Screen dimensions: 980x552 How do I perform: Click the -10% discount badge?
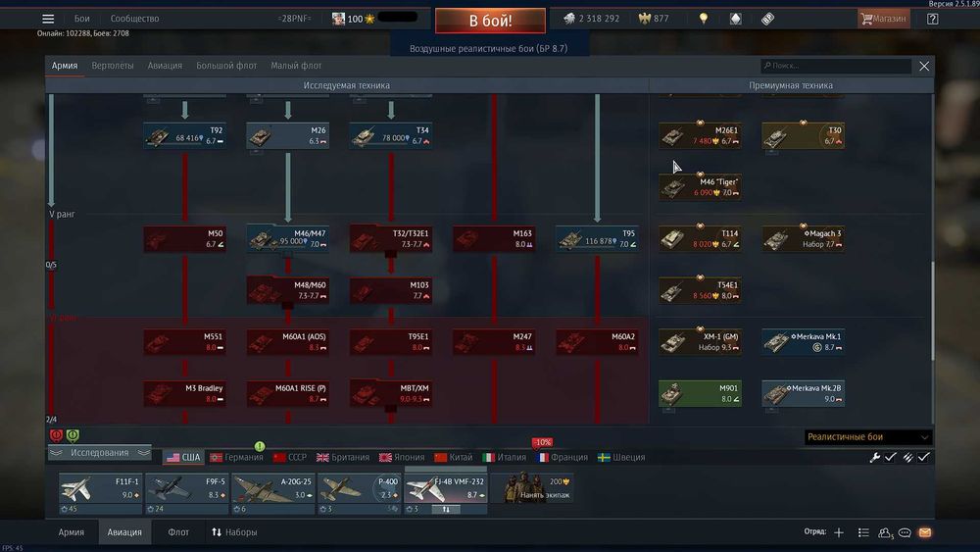542,442
